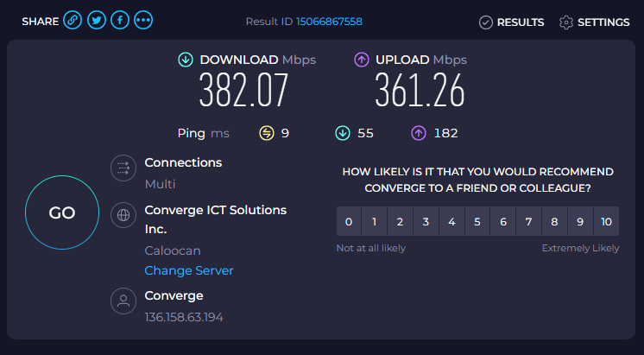Click the Connections heading
Viewport: 644px width, 355px height.
click(183, 162)
